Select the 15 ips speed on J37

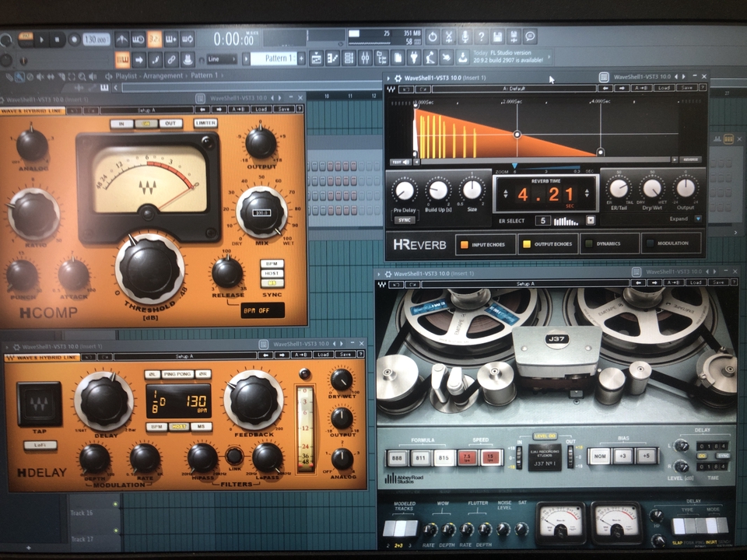(x=490, y=457)
